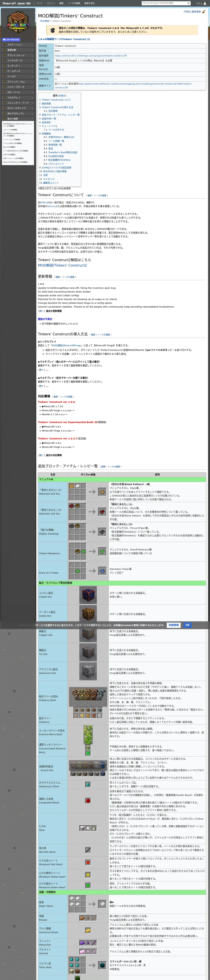Click the Join Discord button
This screenshot has height=980, width=210.
click(11, 40)
